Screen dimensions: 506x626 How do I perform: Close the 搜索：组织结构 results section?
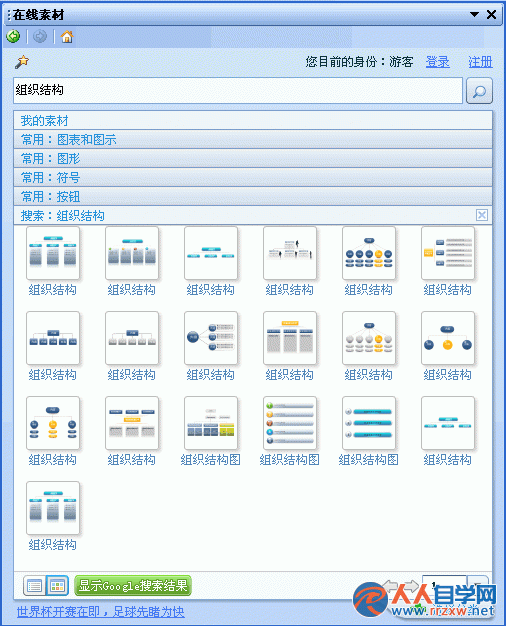482,215
